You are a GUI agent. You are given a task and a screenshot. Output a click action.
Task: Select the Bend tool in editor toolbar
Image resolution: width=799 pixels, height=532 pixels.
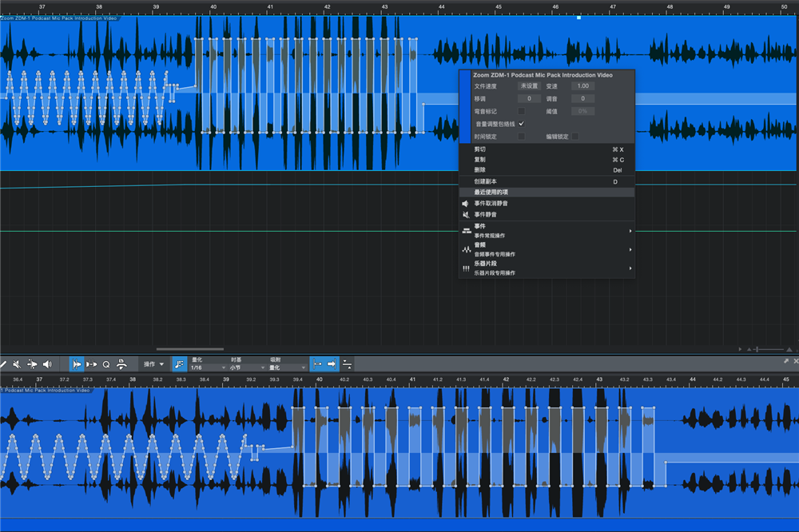(32, 363)
